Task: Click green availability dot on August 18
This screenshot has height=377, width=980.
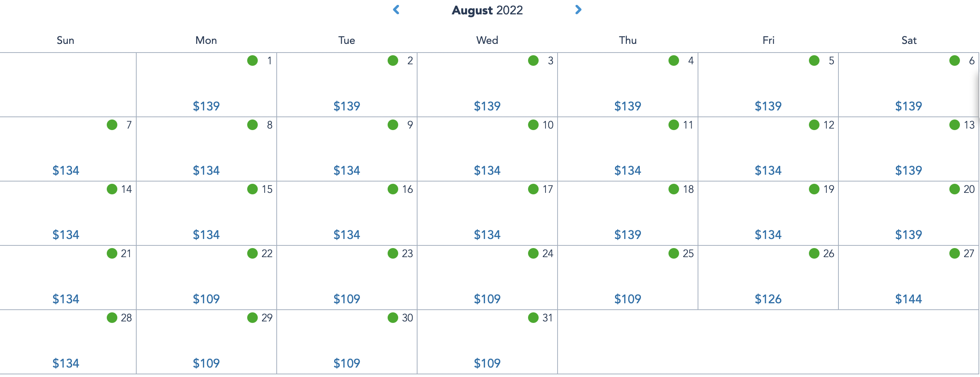Action: click(x=673, y=189)
